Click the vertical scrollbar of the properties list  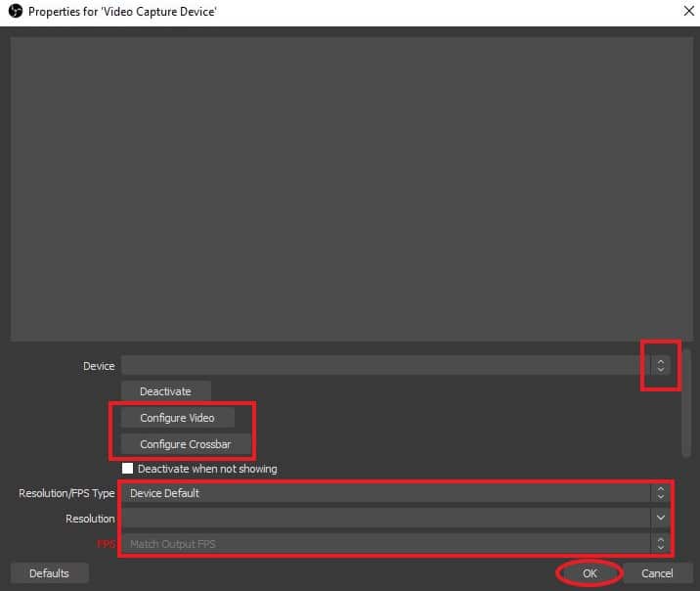686,401
